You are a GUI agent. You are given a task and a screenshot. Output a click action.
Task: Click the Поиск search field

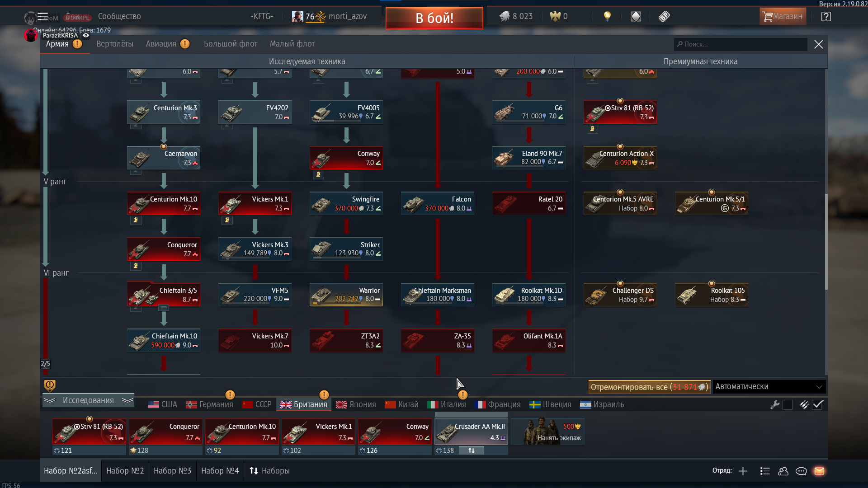pos(741,44)
